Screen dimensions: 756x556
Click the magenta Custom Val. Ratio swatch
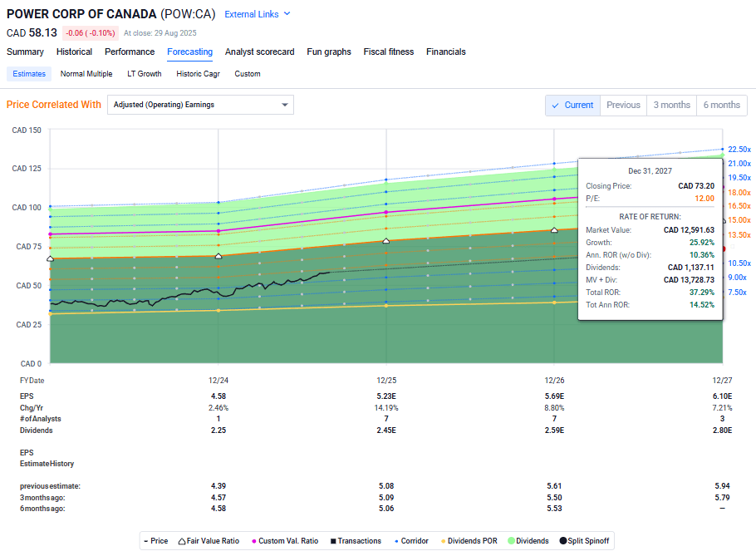[253, 540]
